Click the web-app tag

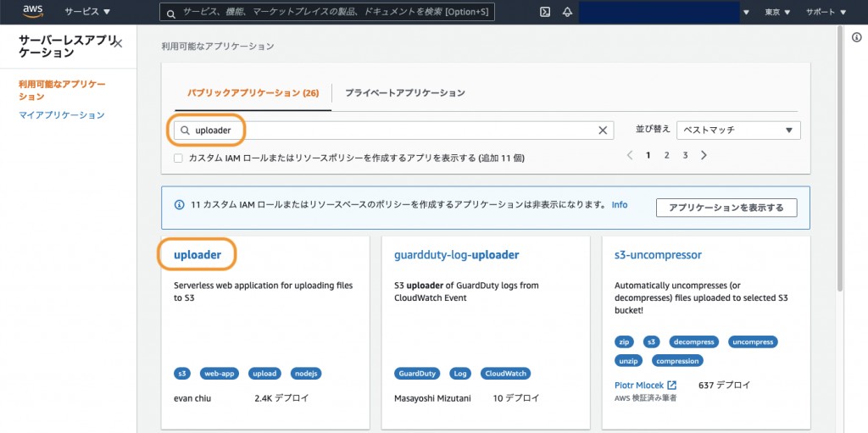click(220, 373)
